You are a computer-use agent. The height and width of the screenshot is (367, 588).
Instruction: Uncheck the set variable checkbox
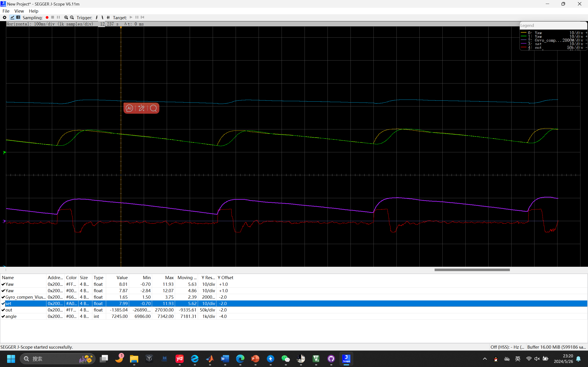click(x=3, y=304)
